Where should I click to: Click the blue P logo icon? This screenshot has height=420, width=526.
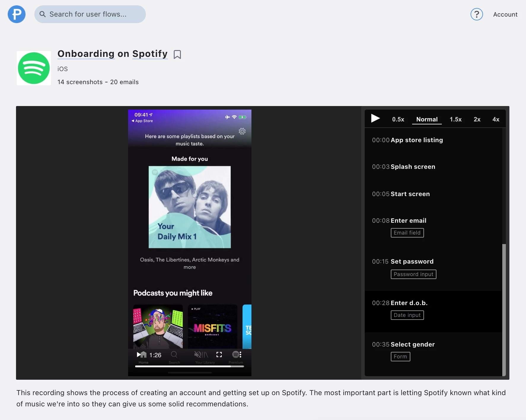tap(17, 14)
